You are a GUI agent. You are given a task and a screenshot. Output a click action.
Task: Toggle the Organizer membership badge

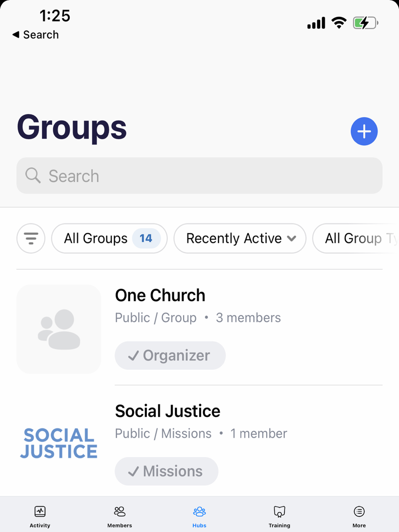[170, 355]
